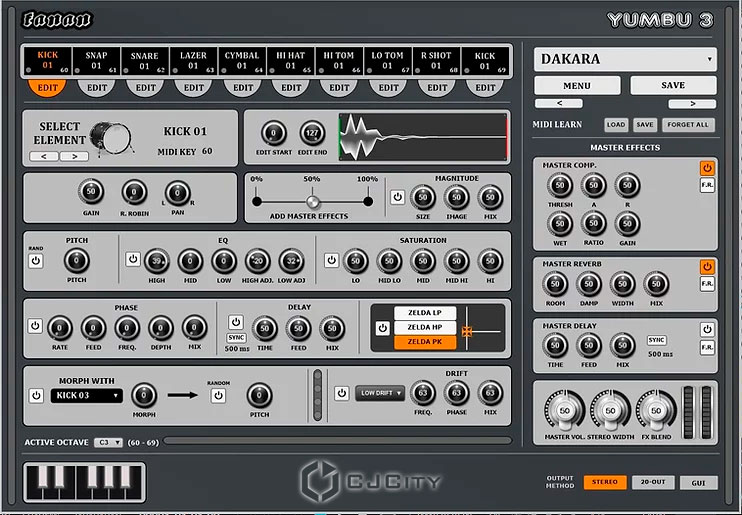Click the STEREO WIDTH knob
The image size is (742, 515).
tap(610, 411)
